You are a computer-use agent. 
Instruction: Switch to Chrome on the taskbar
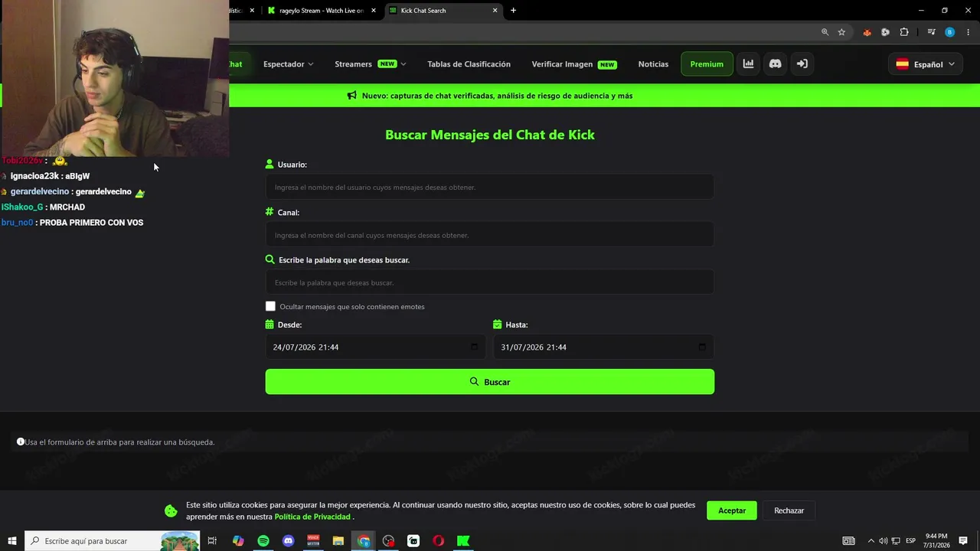(364, 541)
